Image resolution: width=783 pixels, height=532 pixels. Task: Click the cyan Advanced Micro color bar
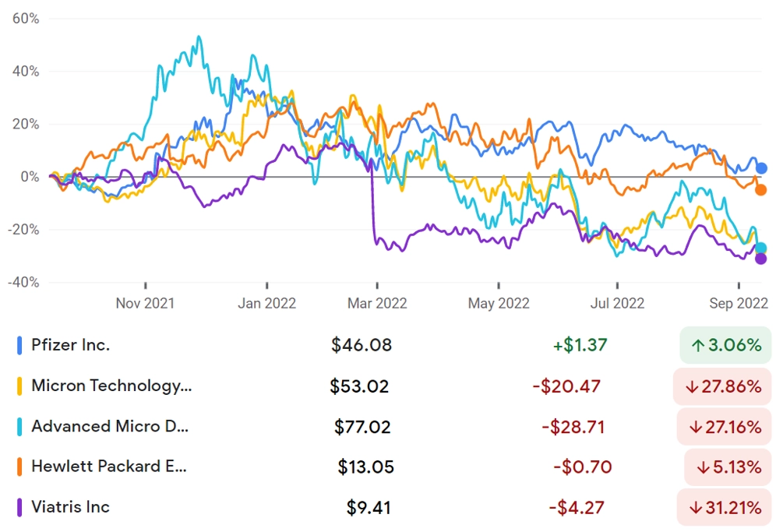[19, 427]
